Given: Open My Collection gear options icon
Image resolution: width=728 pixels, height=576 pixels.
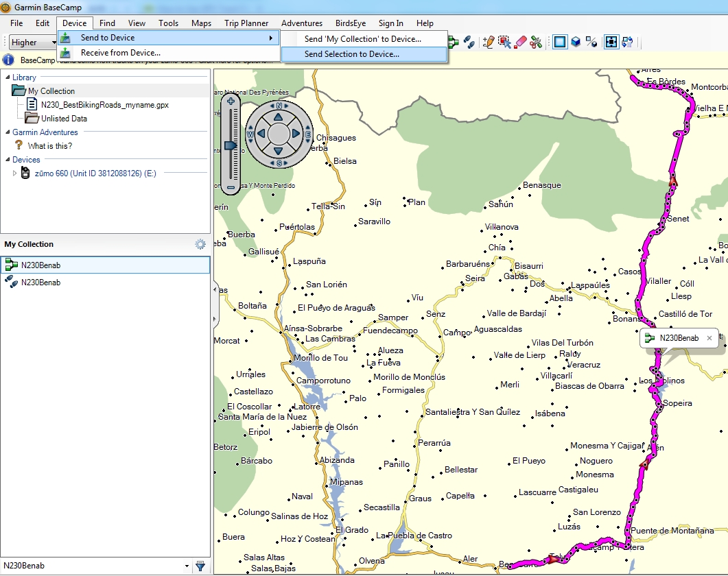Looking at the screenshot, I should tap(200, 244).
